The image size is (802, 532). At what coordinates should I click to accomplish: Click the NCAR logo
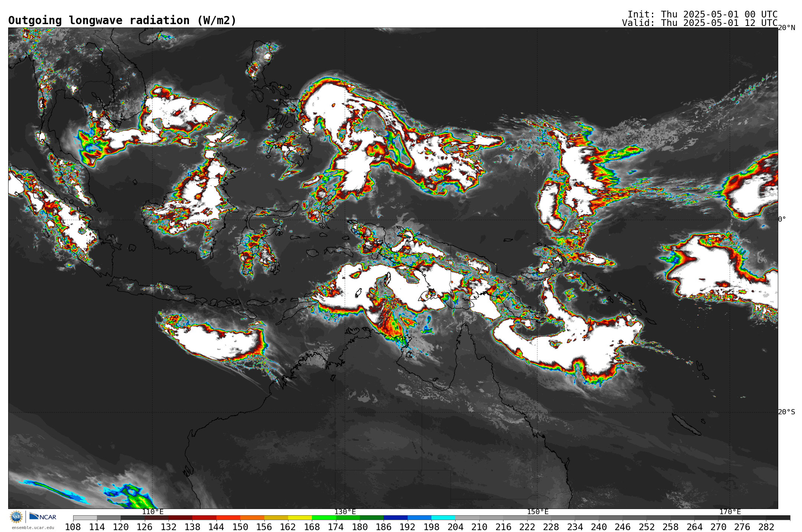point(43,516)
